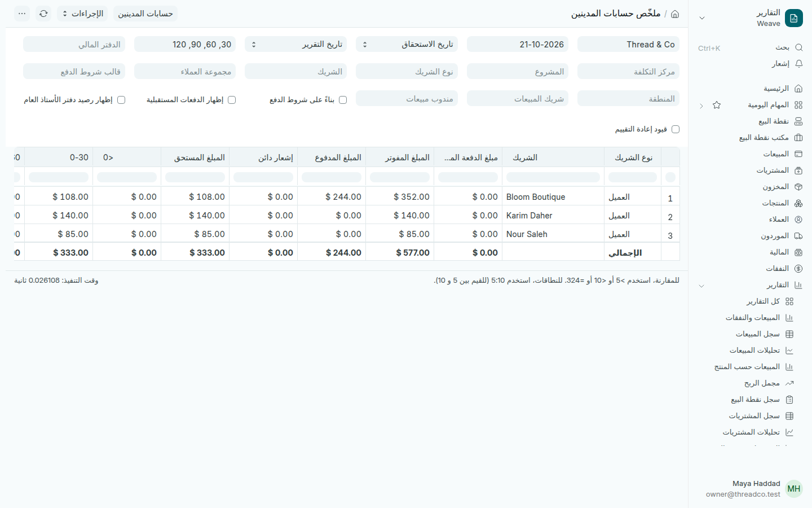Click the star favorite icon beside المهام اليومية
Viewport: 812px width, 508px height.
pos(717,105)
